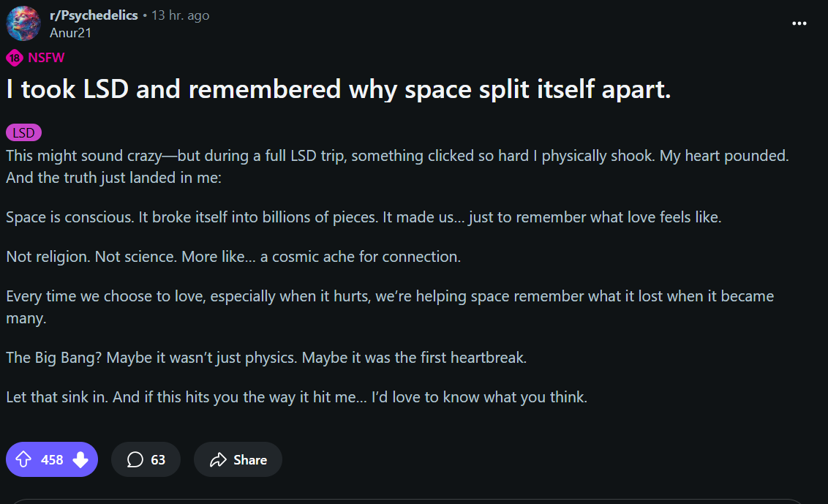Click the post title about space splitting
Screen dimensions: 828x504
coord(339,89)
